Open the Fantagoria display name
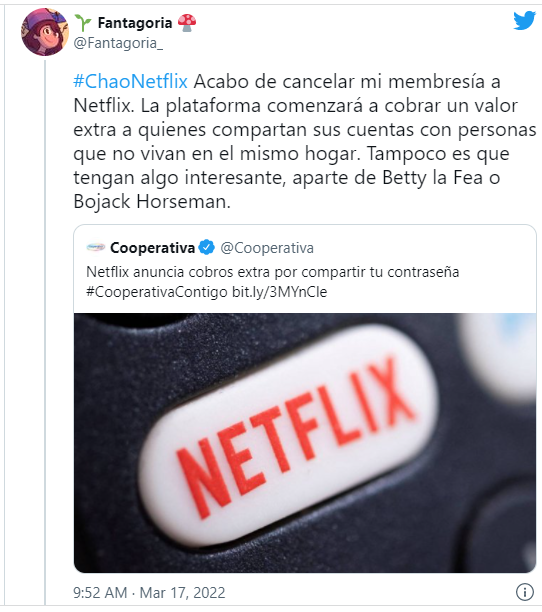This screenshot has width=542, height=612. point(135,23)
